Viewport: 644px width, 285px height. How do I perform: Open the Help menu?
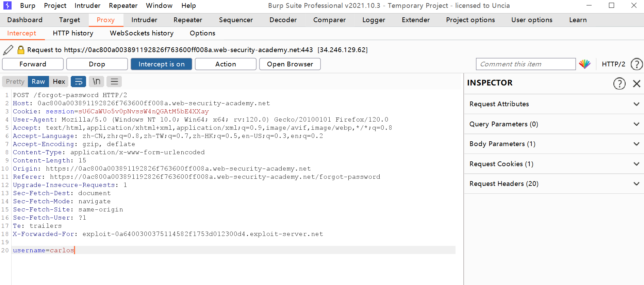[x=188, y=5]
